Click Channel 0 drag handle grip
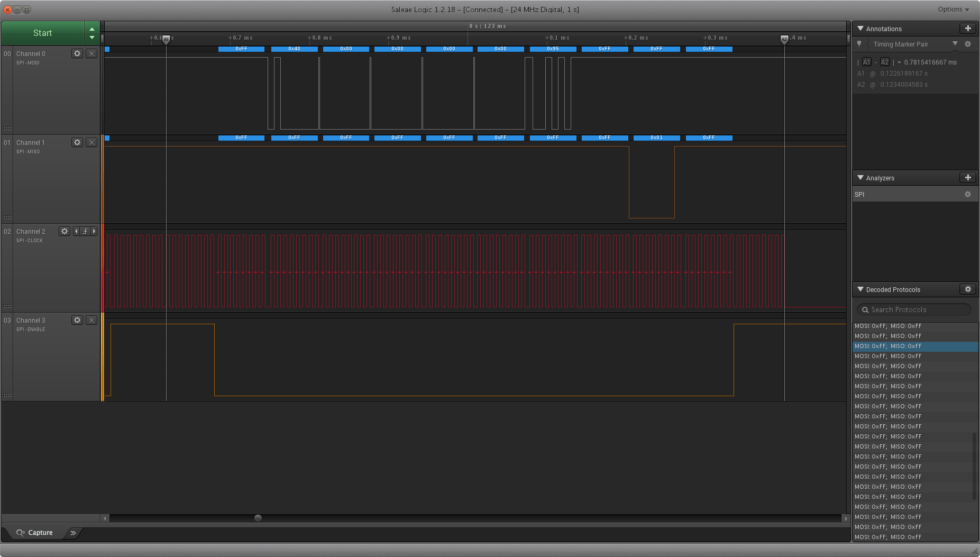This screenshot has height=557, width=980. (x=7, y=129)
